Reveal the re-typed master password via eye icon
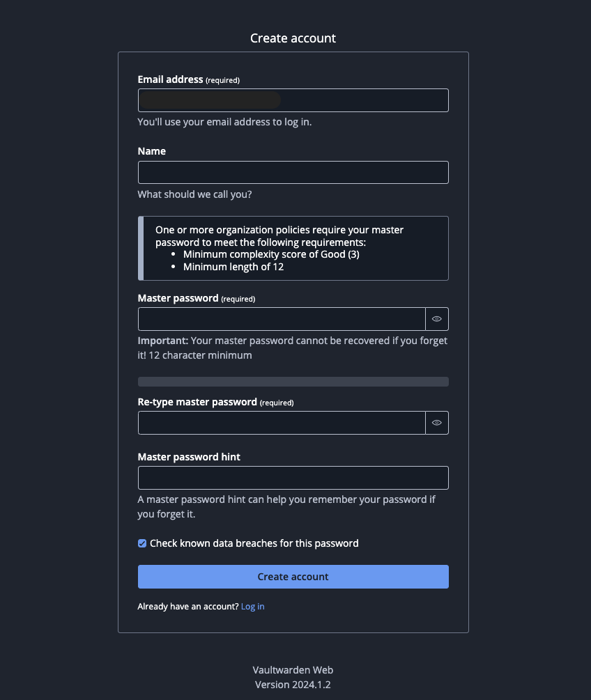The image size is (591, 700). pyautogui.click(x=437, y=423)
